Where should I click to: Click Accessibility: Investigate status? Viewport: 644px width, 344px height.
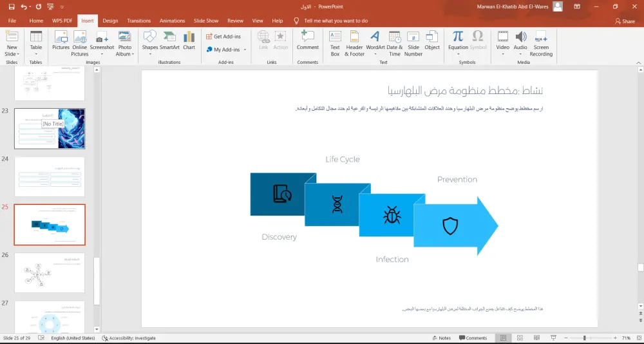pos(129,338)
